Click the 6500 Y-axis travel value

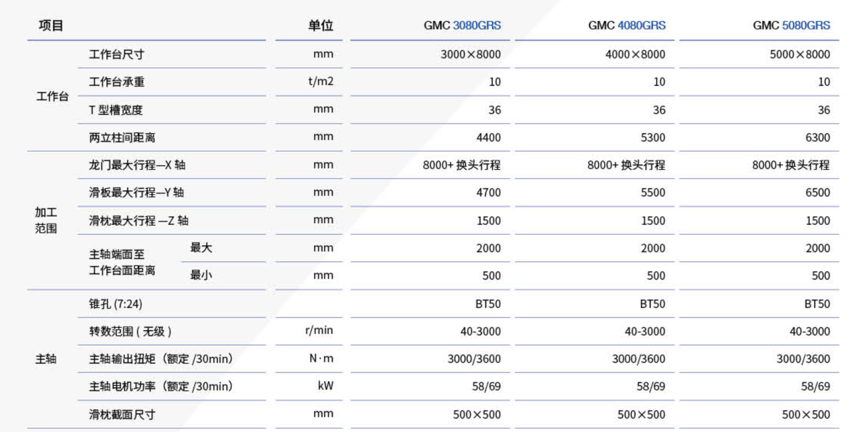(x=817, y=192)
